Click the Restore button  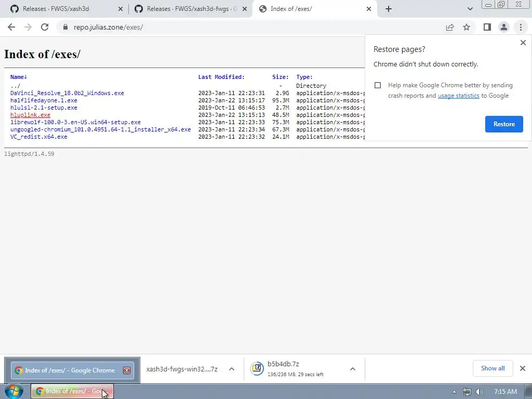tap(504, 124)
